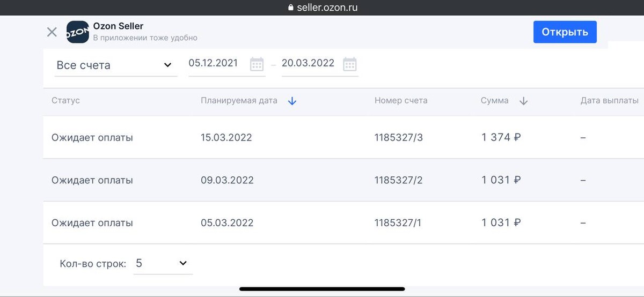Image resolution: width=644 pixels, height=297 pixels.
Task: Expand the Кол-во строк rows dropdown
Action: point(162,263)
